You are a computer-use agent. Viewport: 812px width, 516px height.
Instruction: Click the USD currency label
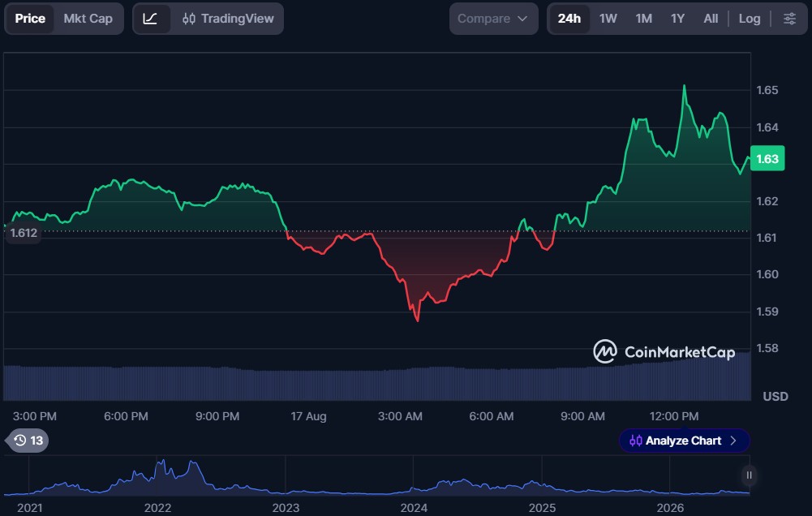pyautogui.click(x=775, y=396)
